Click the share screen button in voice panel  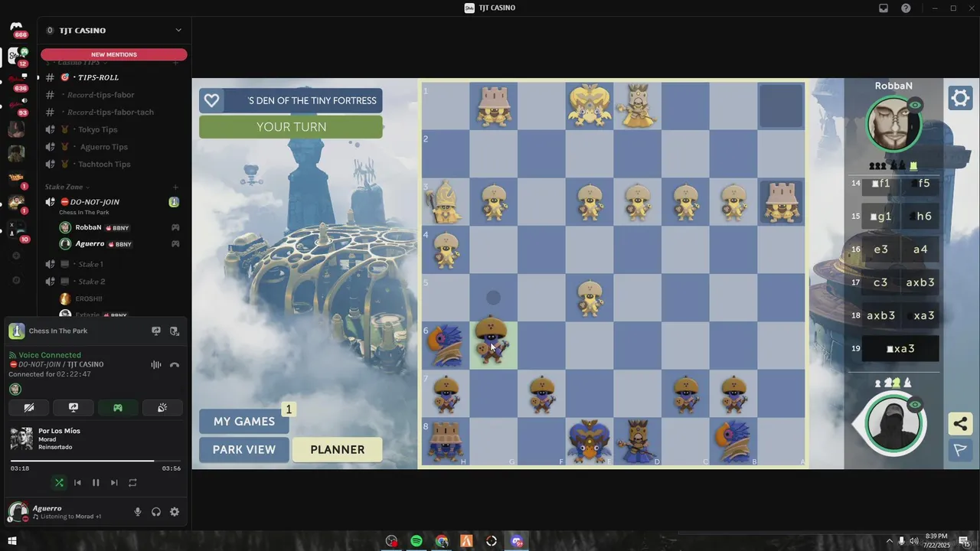tap(73, 408)
